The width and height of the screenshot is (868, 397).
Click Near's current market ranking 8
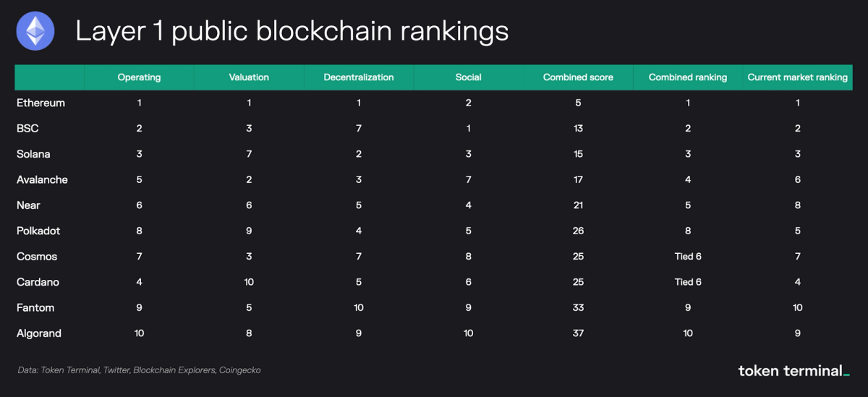798,205
